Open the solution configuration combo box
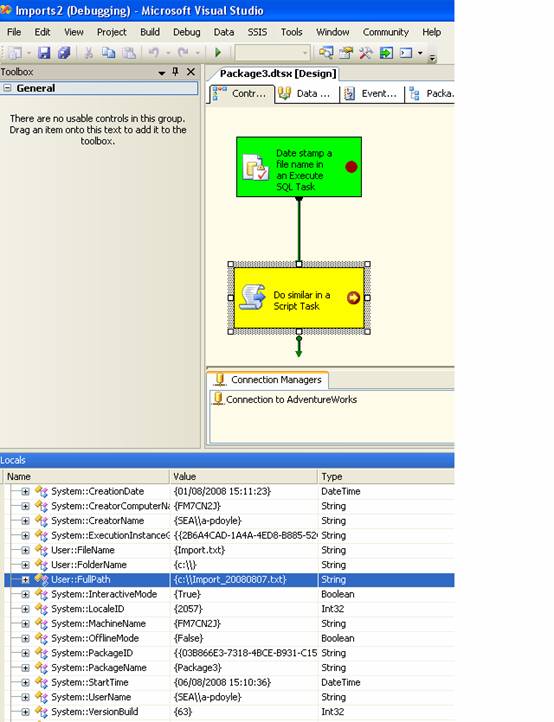The width and height of the screenshot is (554, 722). [272, 53]
